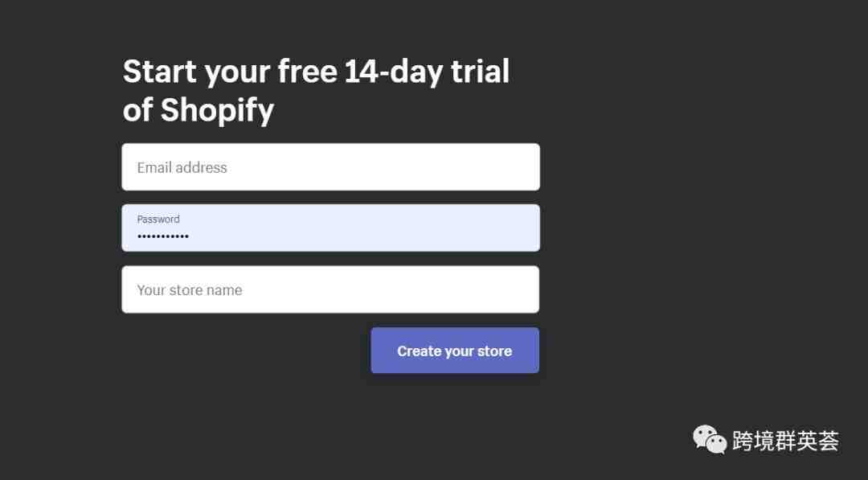This screenshot has height=480, width=868.
Task: Click the 14-day text in the heading
Action: point(394,72)
